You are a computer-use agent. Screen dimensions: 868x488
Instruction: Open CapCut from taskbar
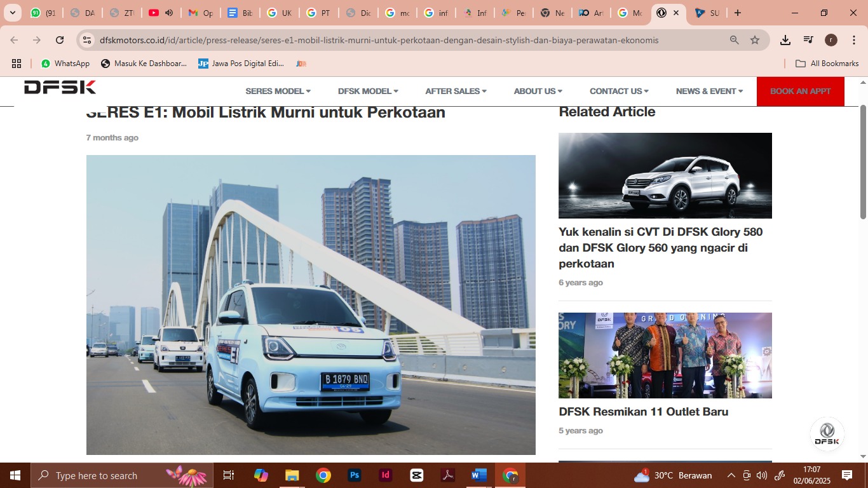[x=417, y=475]
